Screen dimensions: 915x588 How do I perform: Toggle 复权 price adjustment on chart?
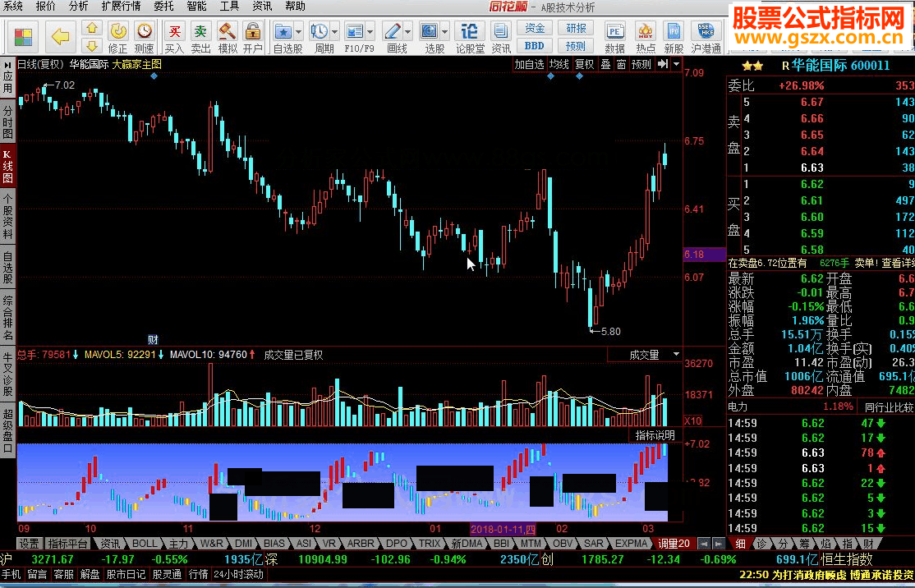pos(584,64)
